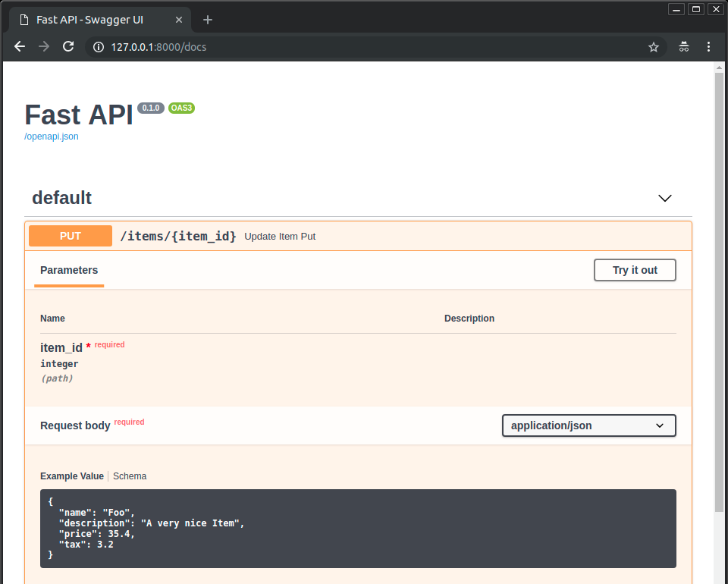Image resolution: width=728 pixels, height=584 pixels.
Task: Collapse the PUT /items/{item_id} operation
Action: 179,236
